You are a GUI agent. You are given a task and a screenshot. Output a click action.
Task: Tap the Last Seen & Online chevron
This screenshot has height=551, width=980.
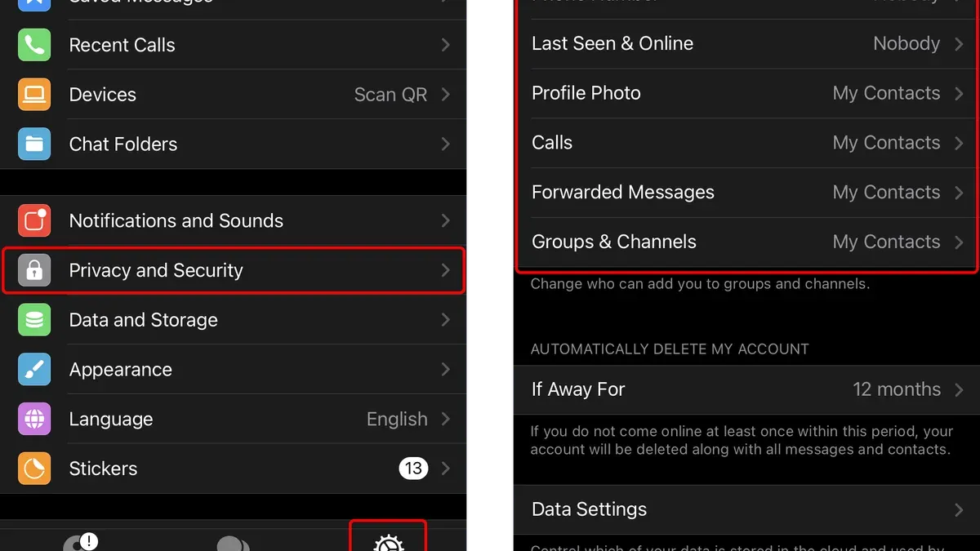tap(960, 44)
